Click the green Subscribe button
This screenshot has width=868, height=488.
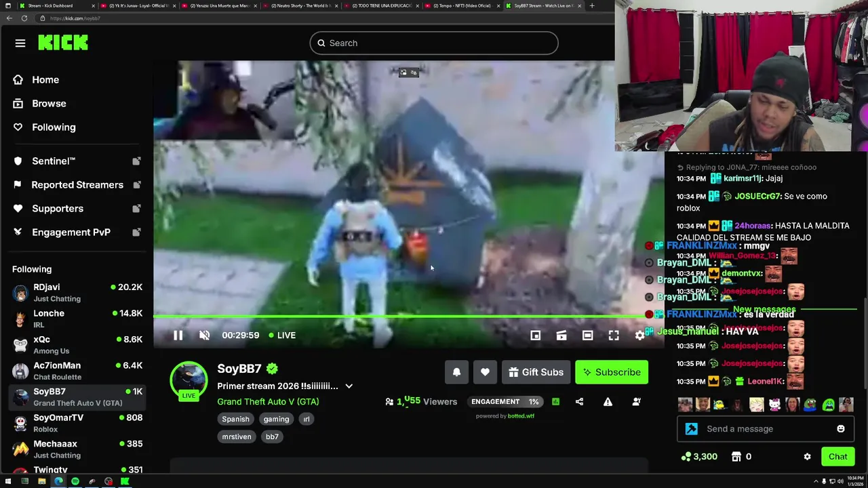tap(612, 372)
